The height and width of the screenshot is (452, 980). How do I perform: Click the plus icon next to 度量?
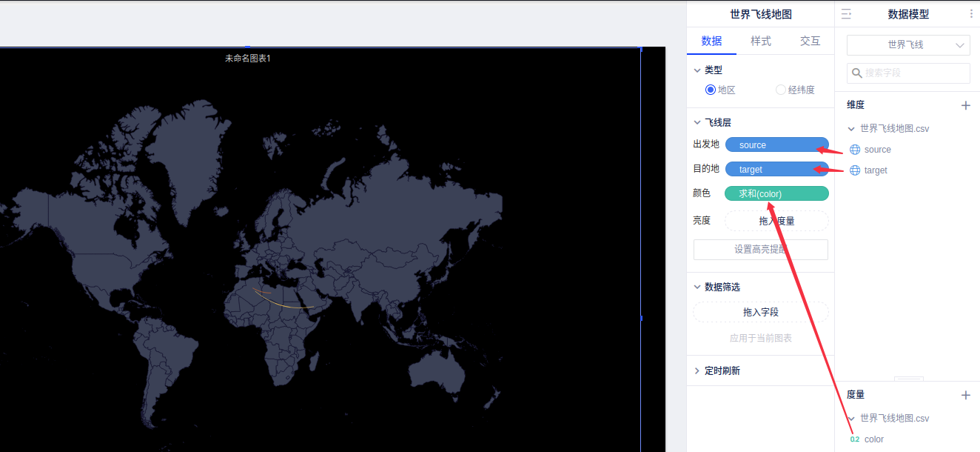click(965, 395)
